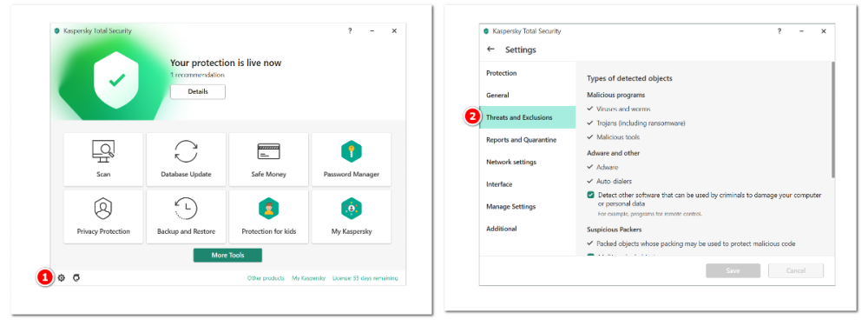Image resolution: width=868 pixels, height=326 pixels.
Task: Click the Malicious programs heading
Action: click(x=615, y=96)
